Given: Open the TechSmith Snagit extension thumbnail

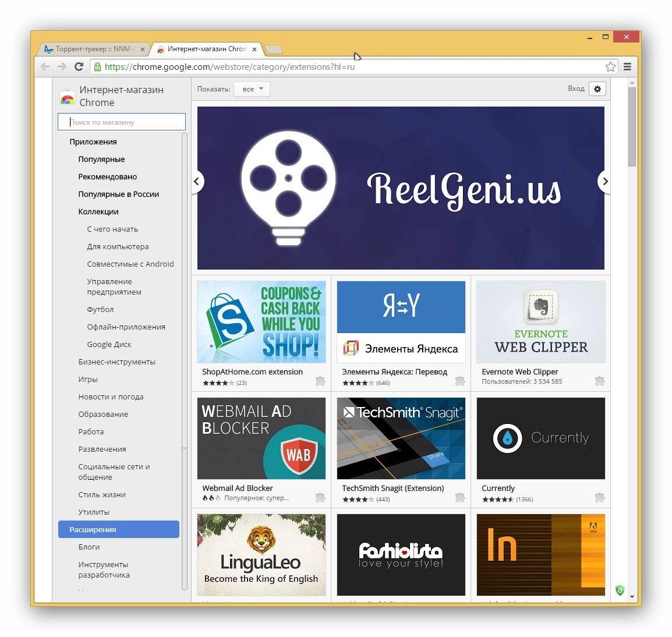Looking at the screenshot, I should pyautogui.click(x=401, y=438).
